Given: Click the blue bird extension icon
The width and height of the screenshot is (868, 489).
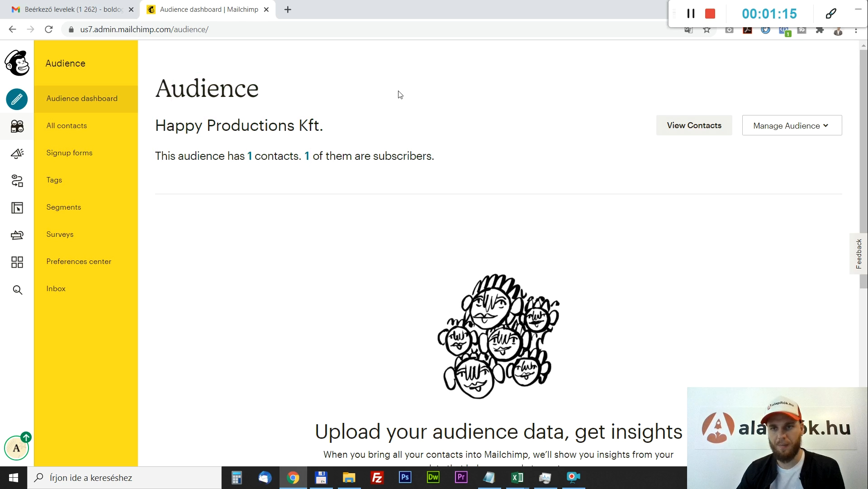Looking at the screenshot, I should (765, 30).
